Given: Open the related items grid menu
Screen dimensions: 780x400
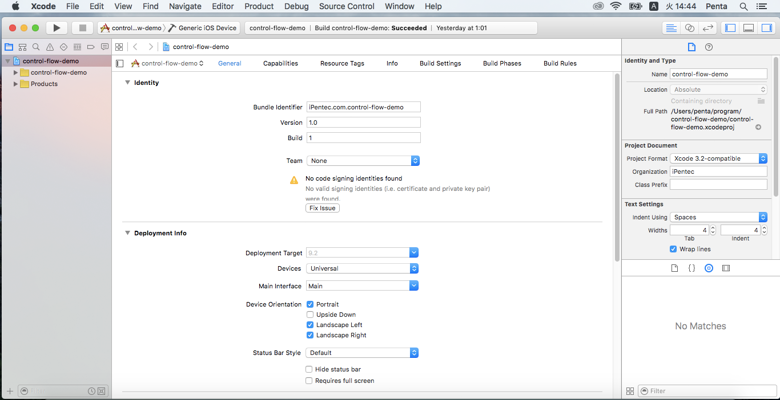Looking at the screenshot, I should [x=119, y=47].
